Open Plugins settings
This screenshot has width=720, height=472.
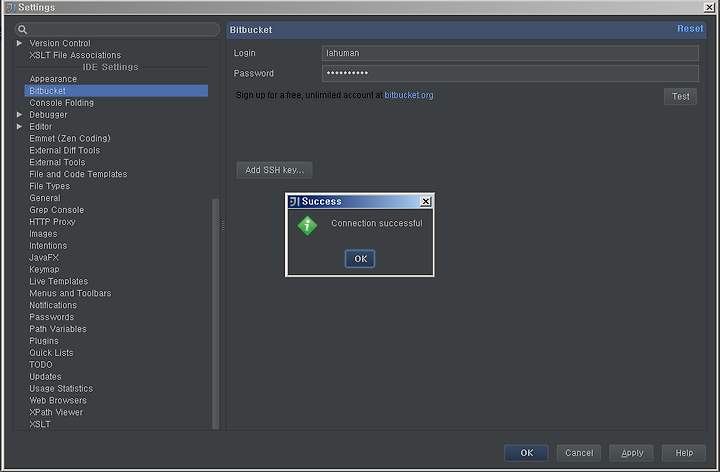44,341
